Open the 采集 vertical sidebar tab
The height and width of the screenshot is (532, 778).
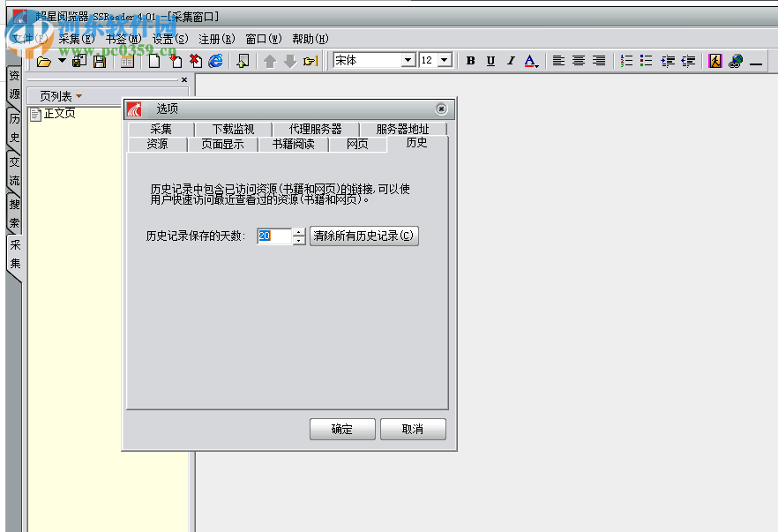(x=15, y=254)
